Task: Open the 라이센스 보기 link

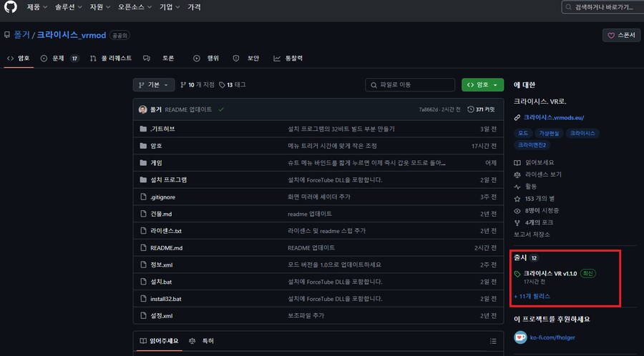Action: point(538,174)
